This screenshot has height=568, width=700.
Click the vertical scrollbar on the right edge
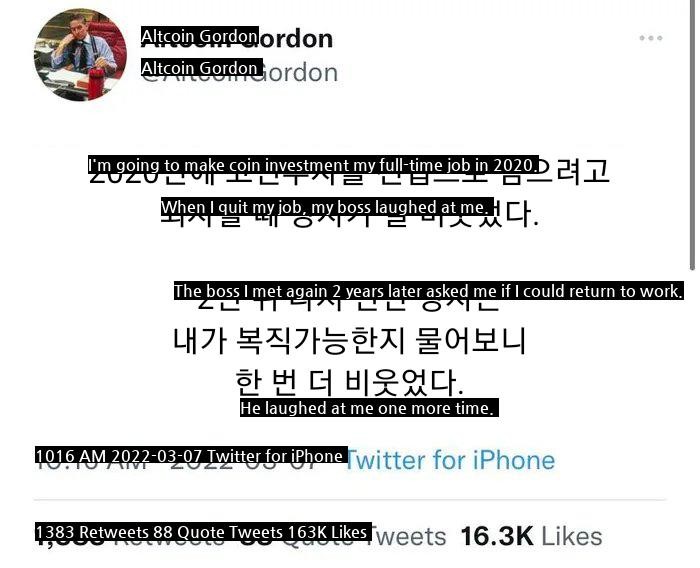pos(692,135)
